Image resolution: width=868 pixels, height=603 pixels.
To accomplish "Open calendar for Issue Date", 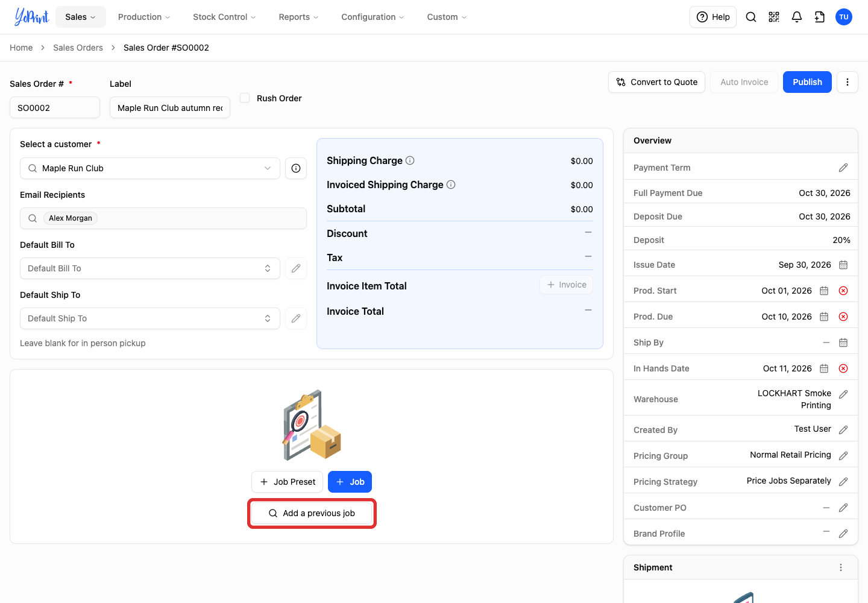I will pyautogui.click(x=843, y=265).
